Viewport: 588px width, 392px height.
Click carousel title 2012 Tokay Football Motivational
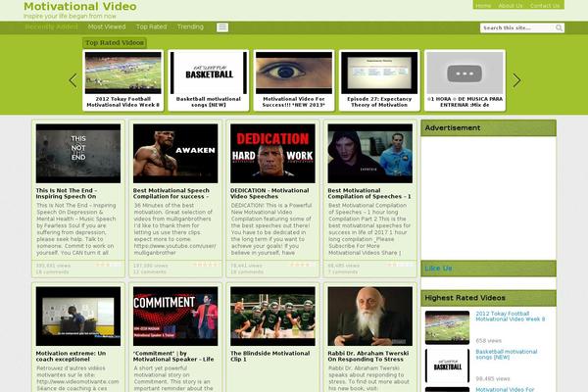click(123, 102)
